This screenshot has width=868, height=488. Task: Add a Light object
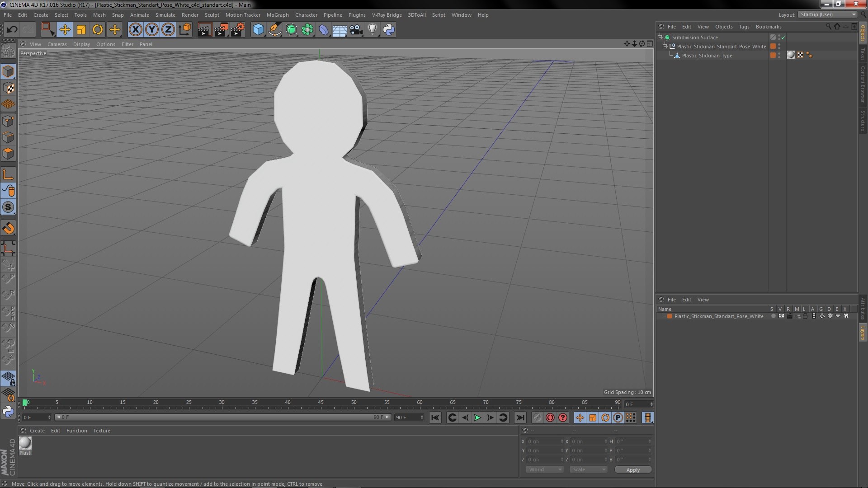(373, 30)
